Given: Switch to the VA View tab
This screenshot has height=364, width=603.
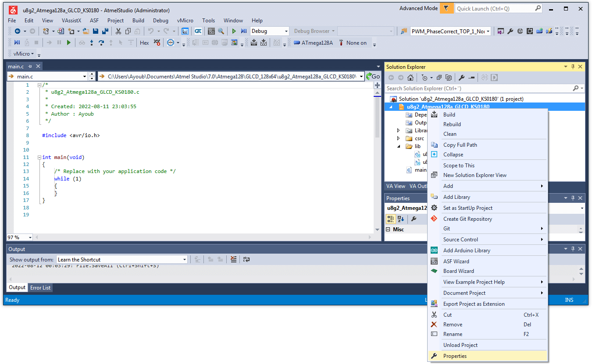Looking at the screenshot, I should pos(396,186).
